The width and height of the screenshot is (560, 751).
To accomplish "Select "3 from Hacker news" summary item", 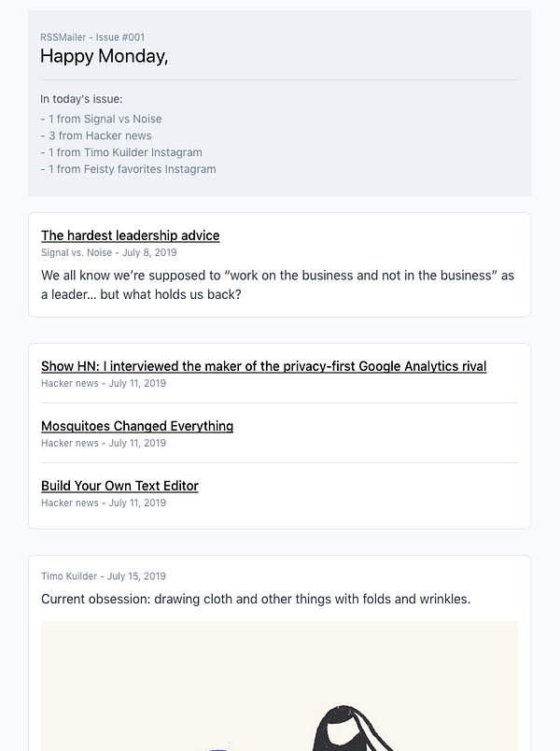I will pyautogui.click(x=96, y=135).
